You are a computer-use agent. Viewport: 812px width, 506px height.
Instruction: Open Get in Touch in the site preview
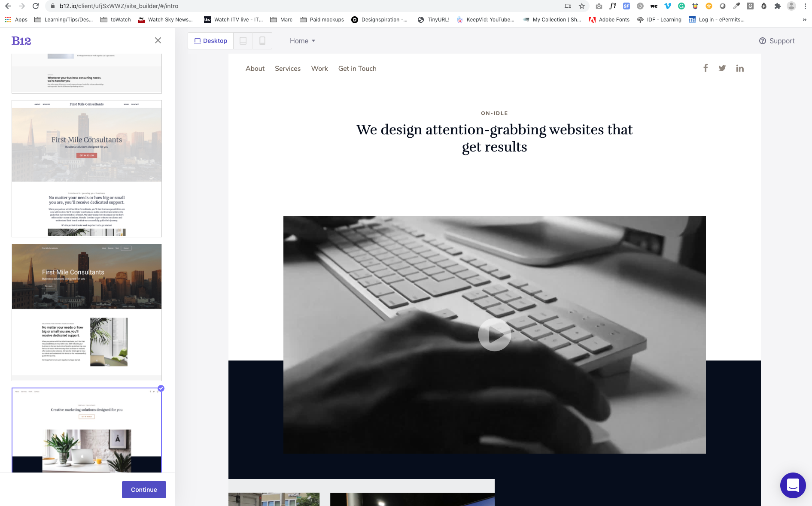[357, 69]
